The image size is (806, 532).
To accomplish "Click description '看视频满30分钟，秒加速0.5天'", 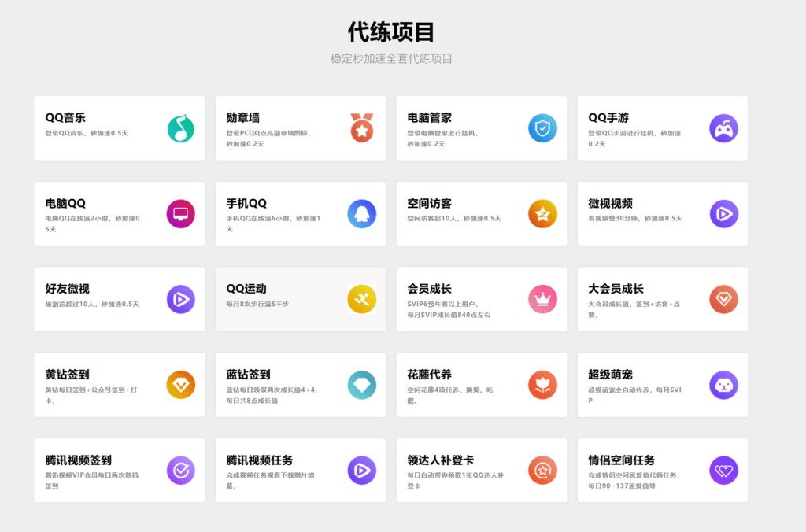I will coord(635,219).
